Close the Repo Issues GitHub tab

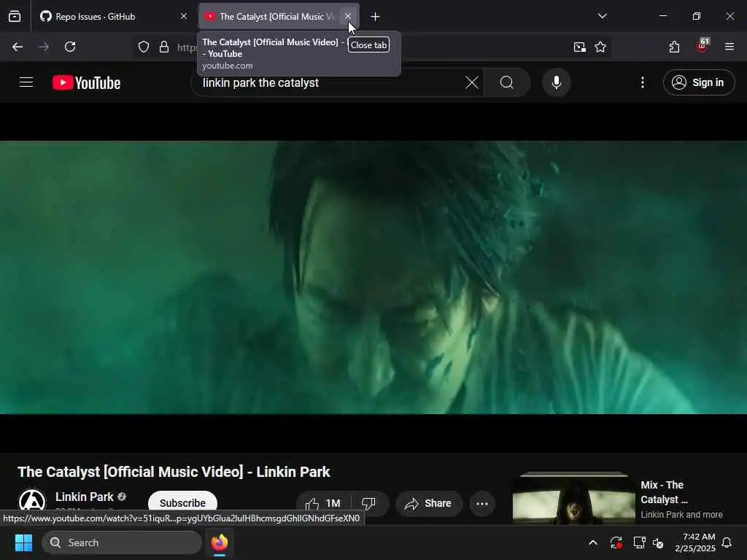[x=184, y=16]
